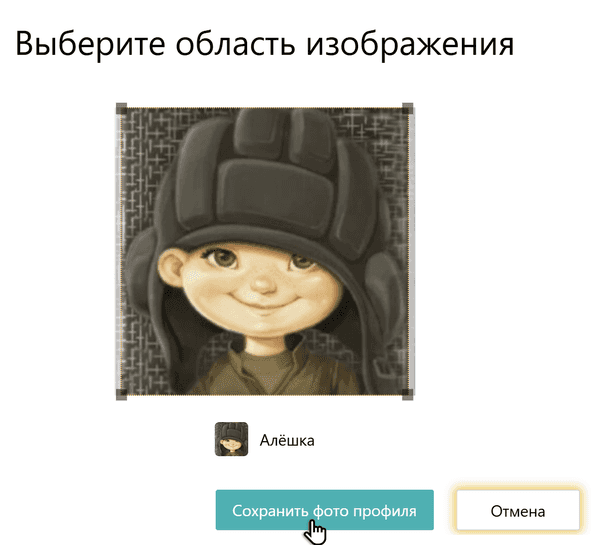This screenshot has width=591, height=545.
Task: Click the bottom border of crop selection
Action: (265, 395)
